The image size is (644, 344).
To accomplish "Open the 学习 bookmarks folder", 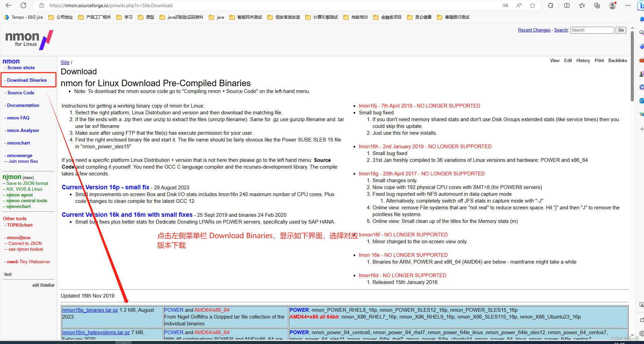I will [124, 17].
